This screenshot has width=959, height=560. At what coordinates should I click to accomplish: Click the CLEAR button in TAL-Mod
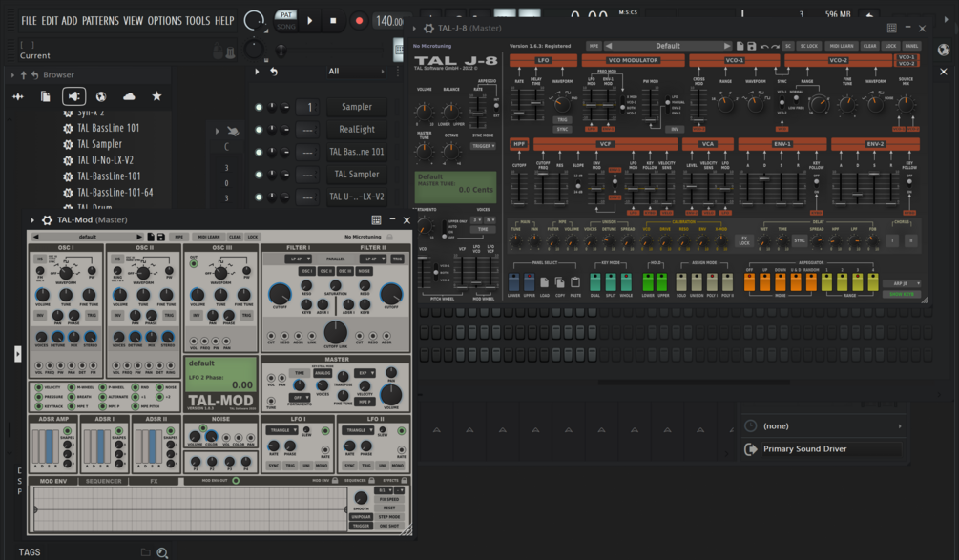pos(235,237)
